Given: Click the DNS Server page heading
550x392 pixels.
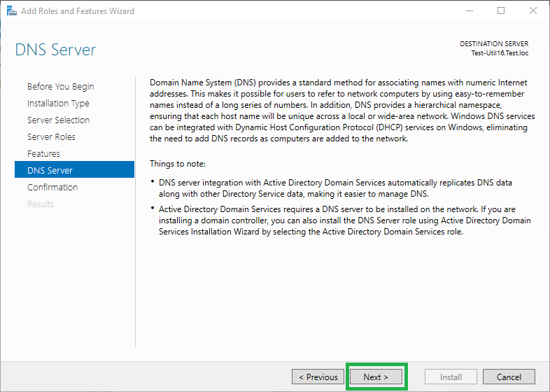Looking at the screenshot, I should 55,50.
